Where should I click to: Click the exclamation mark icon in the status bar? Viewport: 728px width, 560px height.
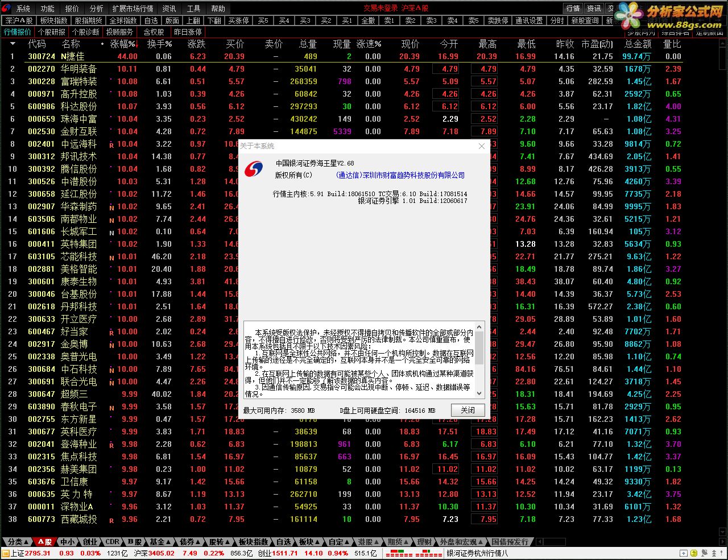coord(722,553)
